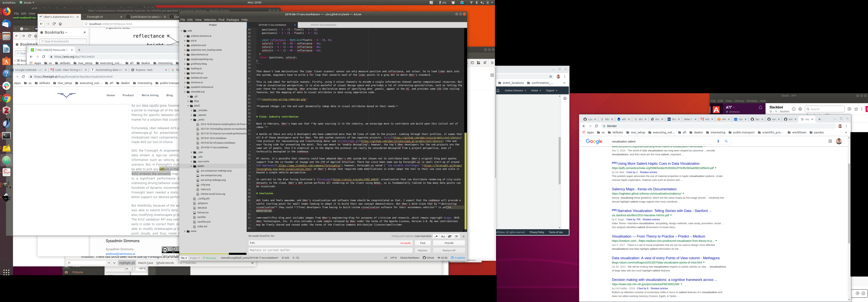Click the Replace in current buffer field
This screenshot has height=302, width=868.
330,250
